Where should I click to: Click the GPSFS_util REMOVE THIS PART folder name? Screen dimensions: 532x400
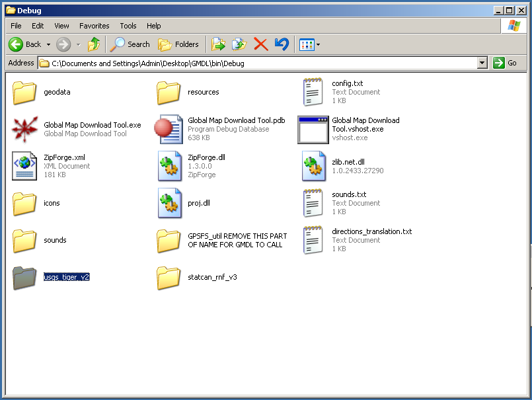click(237, 241)
